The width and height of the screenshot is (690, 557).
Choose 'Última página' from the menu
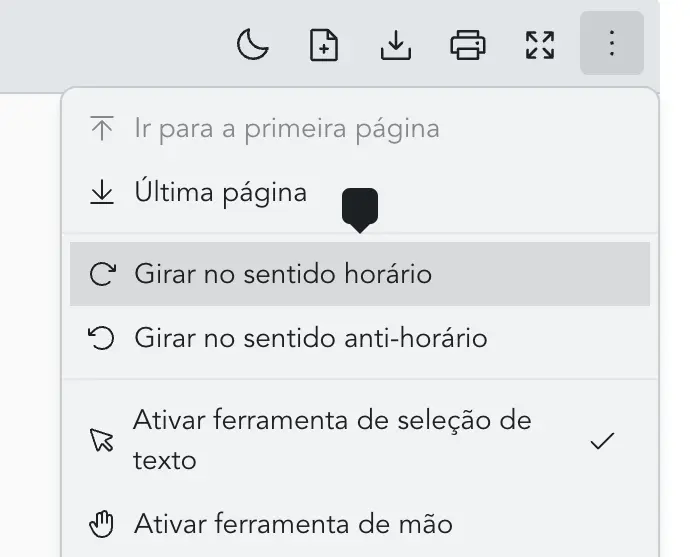pos(220,192)
